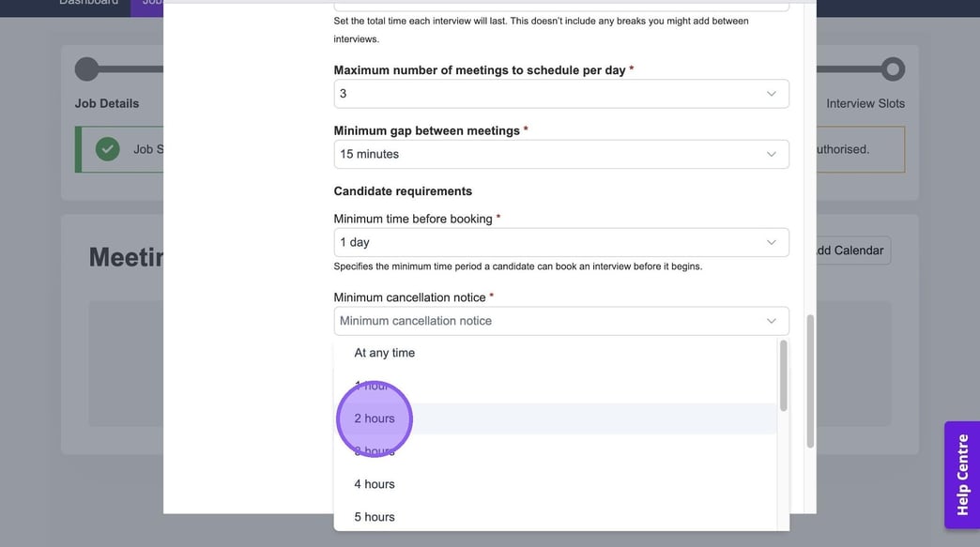Click the Minimum cancellation notice chevron arrow

point(771,321)
